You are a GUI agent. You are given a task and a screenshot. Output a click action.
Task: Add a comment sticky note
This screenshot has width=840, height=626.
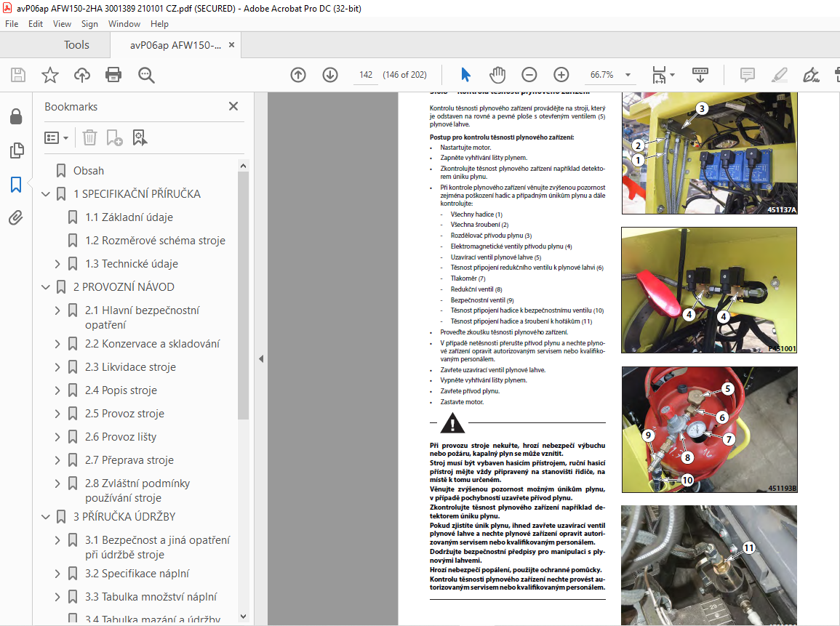[748, 75]
